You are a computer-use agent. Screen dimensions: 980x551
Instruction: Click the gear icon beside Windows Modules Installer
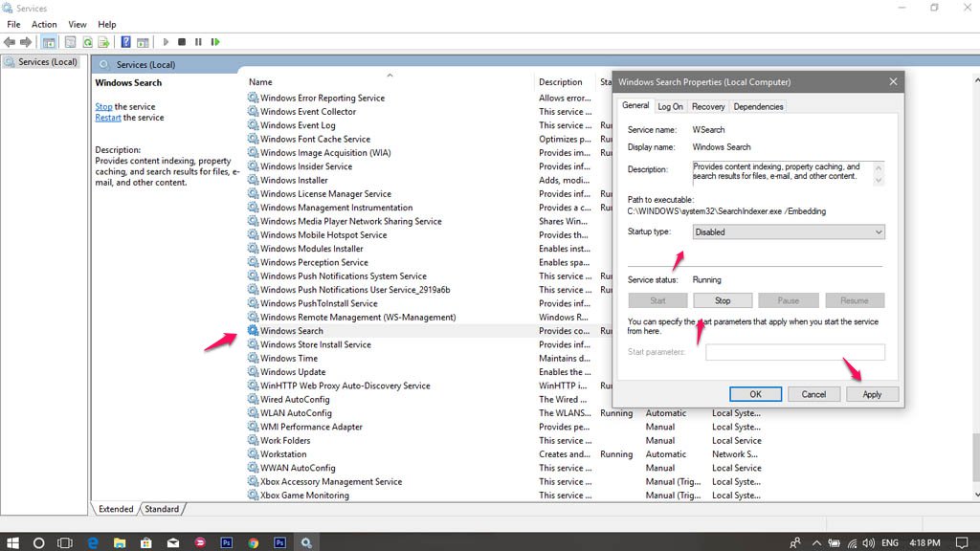point(253,249)
